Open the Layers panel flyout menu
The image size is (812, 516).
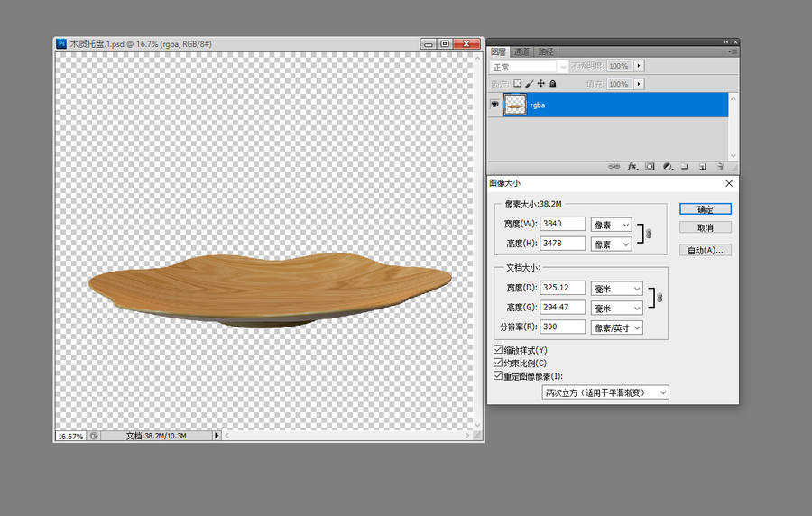pyautogui.click(x=733, y=51)
